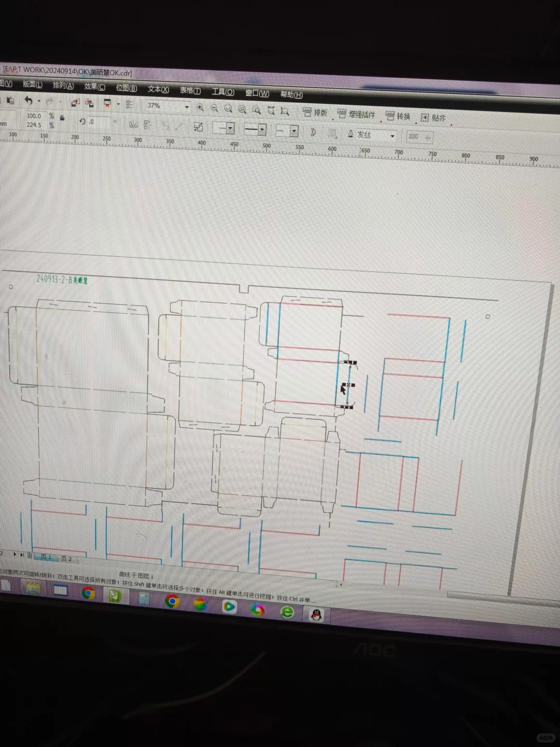
Task: Click the rotation angle input field
Action: (99, 122)
